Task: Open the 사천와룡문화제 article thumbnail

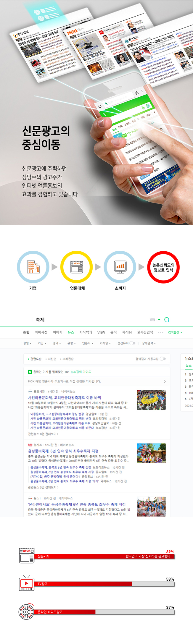Action: (x=151, y=400)
